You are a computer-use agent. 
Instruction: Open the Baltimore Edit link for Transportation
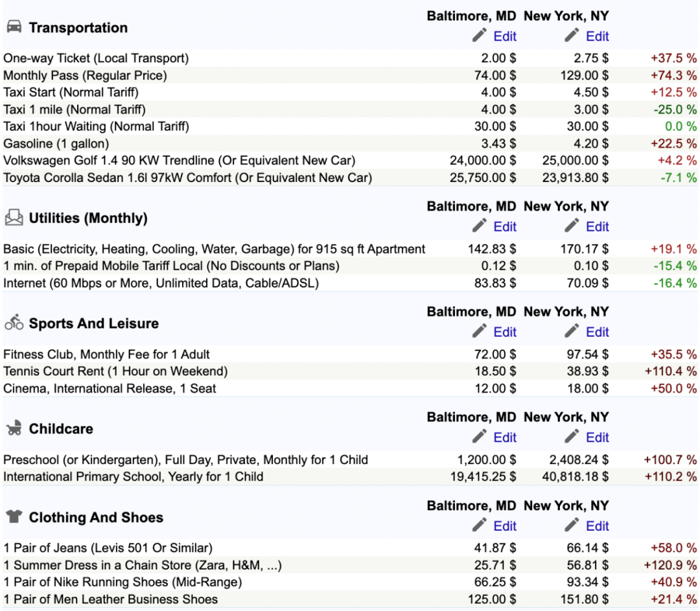tap(505, 36)
